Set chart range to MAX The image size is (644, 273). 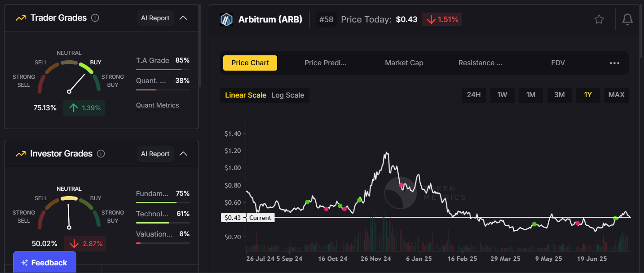tap(616, 95)
